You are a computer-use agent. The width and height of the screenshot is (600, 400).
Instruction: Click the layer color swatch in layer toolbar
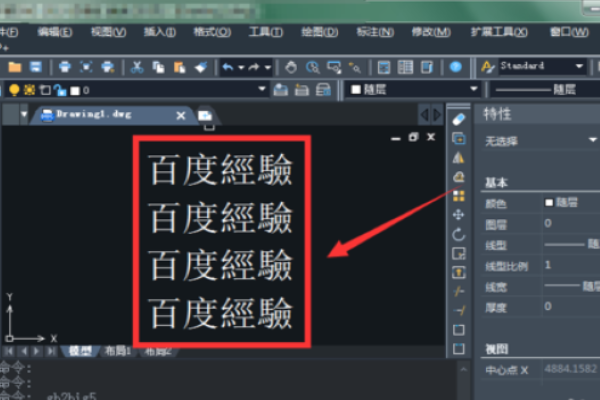pos(75,91)
